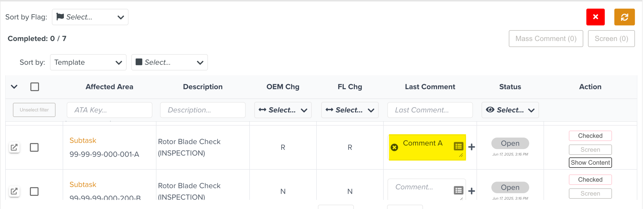
Task: Add comment with plus icon beside Comment A
Action: click(x=471, y=147)
